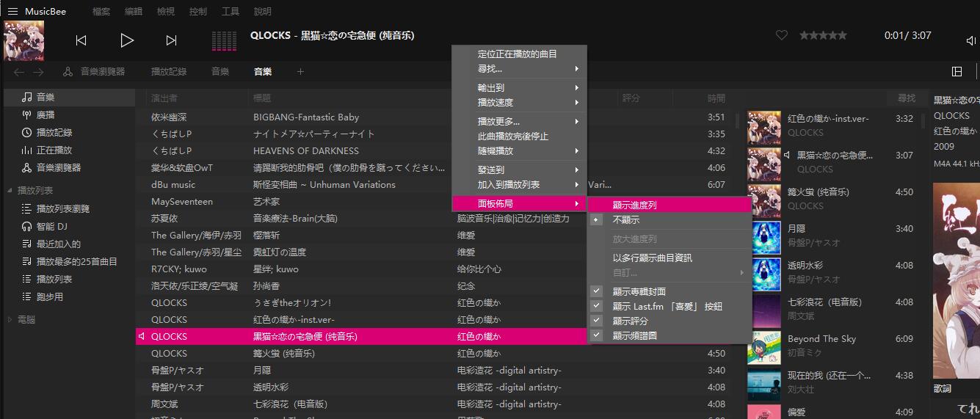980x419 pixels.
Task: Toggle 顯示評分 checkbox in submenu
Action: 597,321
